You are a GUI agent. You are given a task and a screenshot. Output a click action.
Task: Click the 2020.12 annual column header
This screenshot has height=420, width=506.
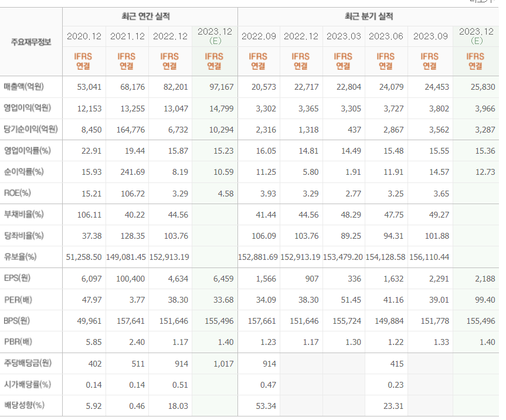click(x=84, y=36)
